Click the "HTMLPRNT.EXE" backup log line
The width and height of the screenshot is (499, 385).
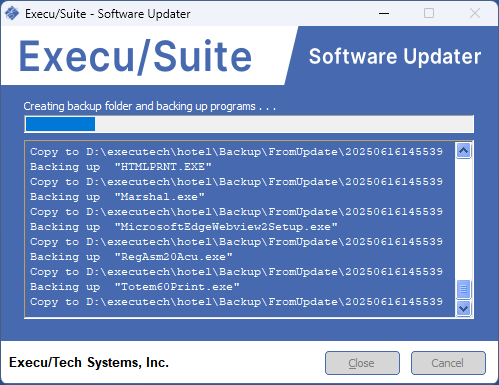click(121, 167)
